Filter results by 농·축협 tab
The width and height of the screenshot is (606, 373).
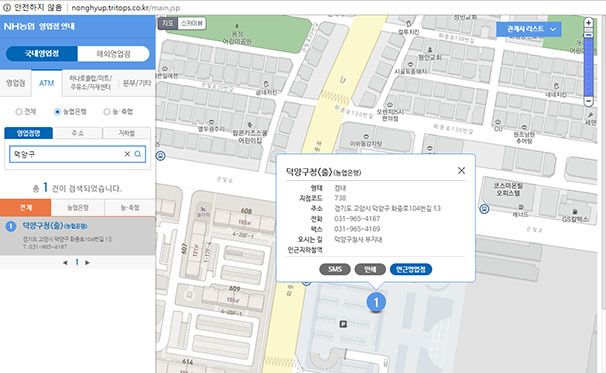pos(130,208)
